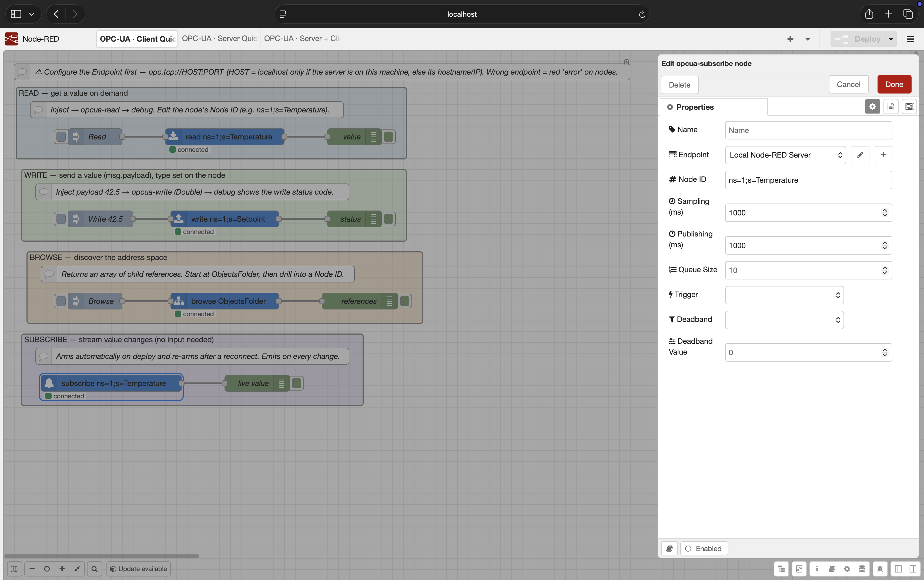Screen dimensions: 924x580
Task: Show the help sidebar book icon
Action: pos(832,569)
